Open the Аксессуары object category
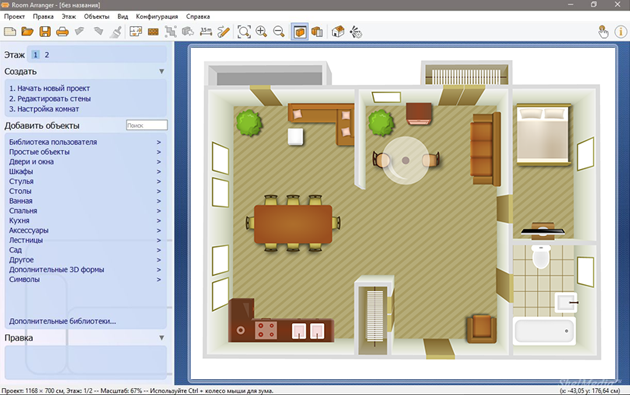The height and width of the screenshot is (395, 630). click(x=86, y=230)
